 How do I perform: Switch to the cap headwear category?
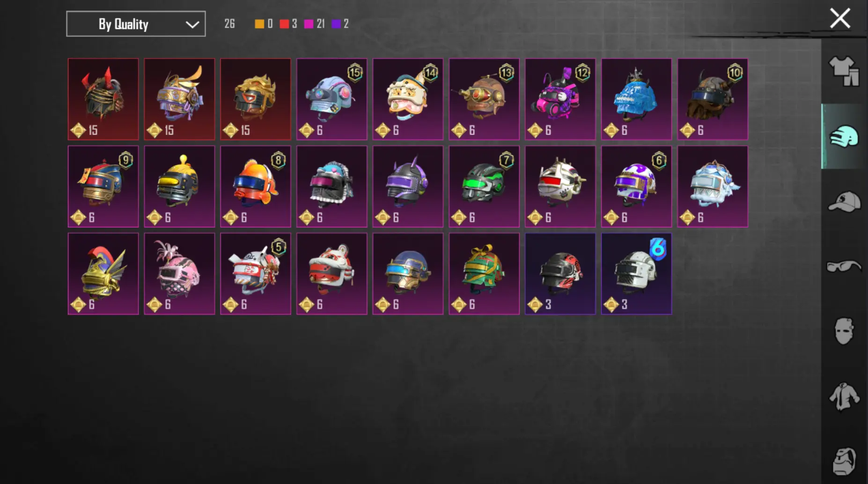844,201
